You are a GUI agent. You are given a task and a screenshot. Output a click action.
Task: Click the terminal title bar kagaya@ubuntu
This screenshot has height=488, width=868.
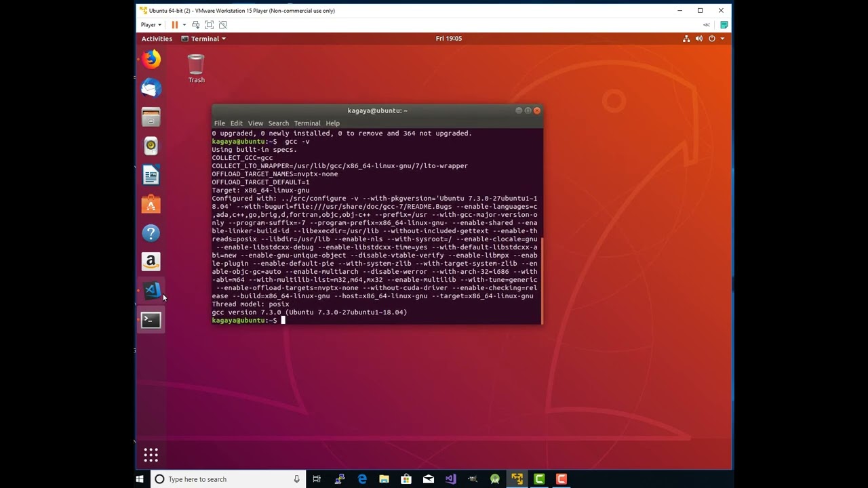click(x=377, y=110)
